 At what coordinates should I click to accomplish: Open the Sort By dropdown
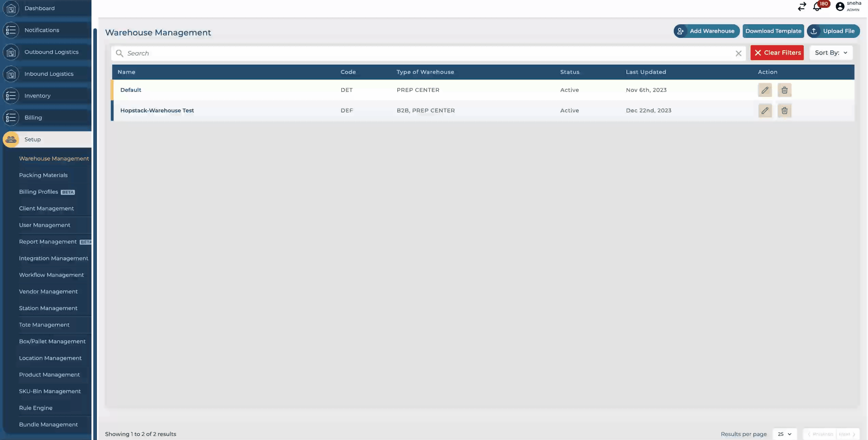[831, 53]
